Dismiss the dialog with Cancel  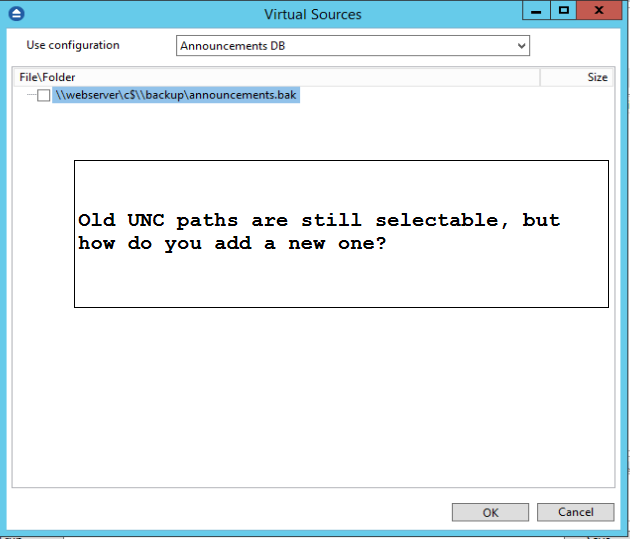[575, 512]
